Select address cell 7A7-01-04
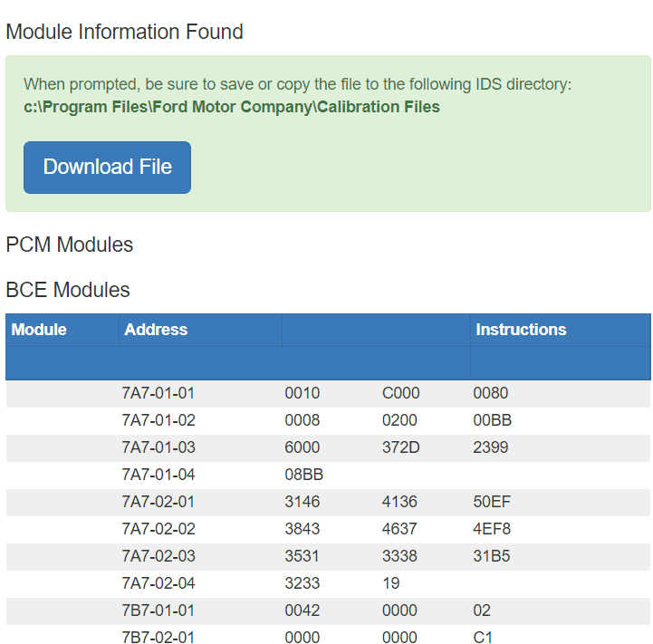 (x=158, y=475)
